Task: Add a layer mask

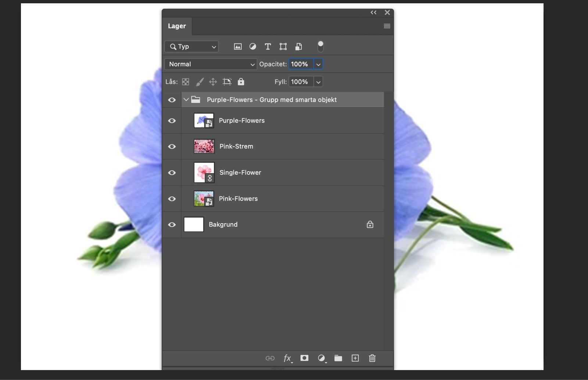Action: point(304,358)
